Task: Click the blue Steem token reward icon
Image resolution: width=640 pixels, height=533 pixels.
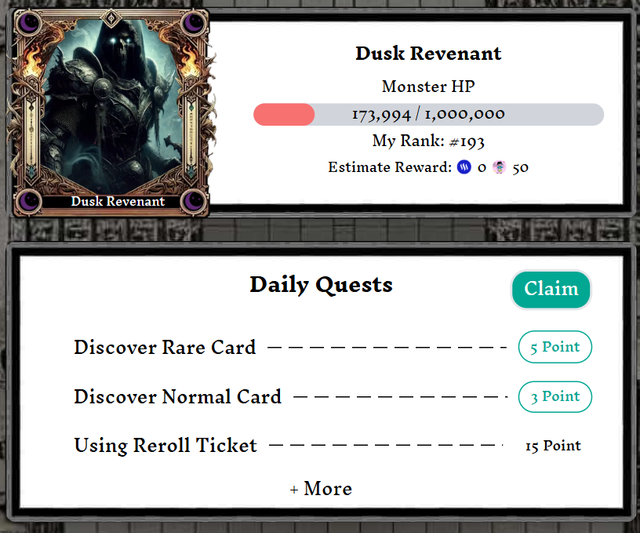Action: click(464, 167)
